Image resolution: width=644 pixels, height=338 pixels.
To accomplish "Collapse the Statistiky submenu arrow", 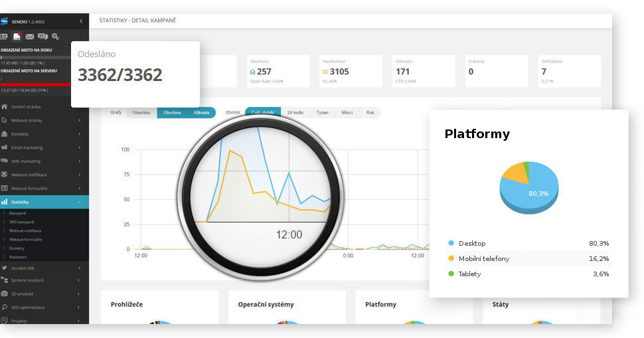I will coord(79,202).
